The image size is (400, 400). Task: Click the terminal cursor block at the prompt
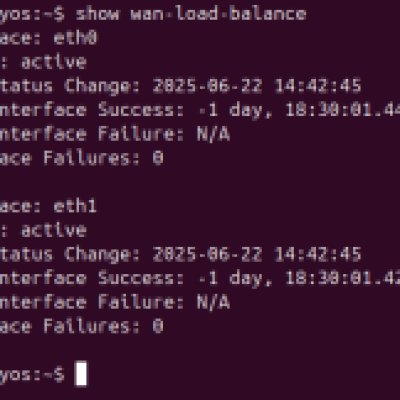(81, 373)
